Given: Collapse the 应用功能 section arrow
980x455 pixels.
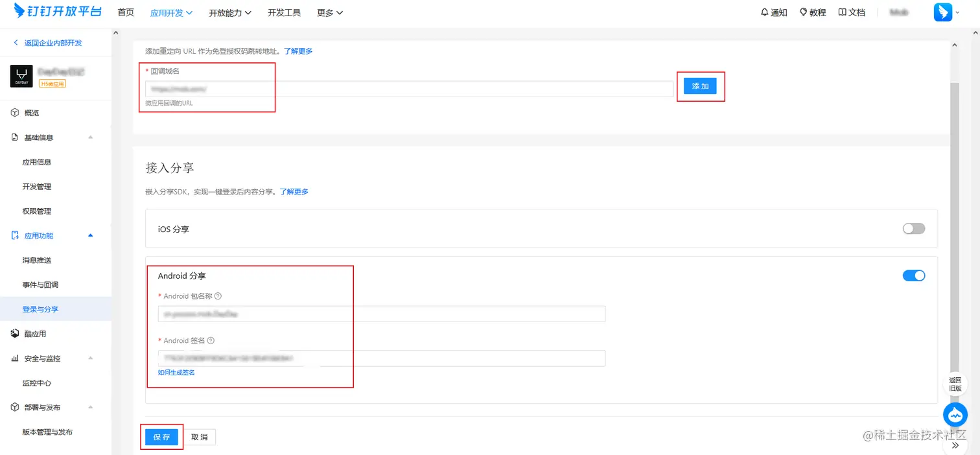Looking at the screenshot, I should coord(90,236).
